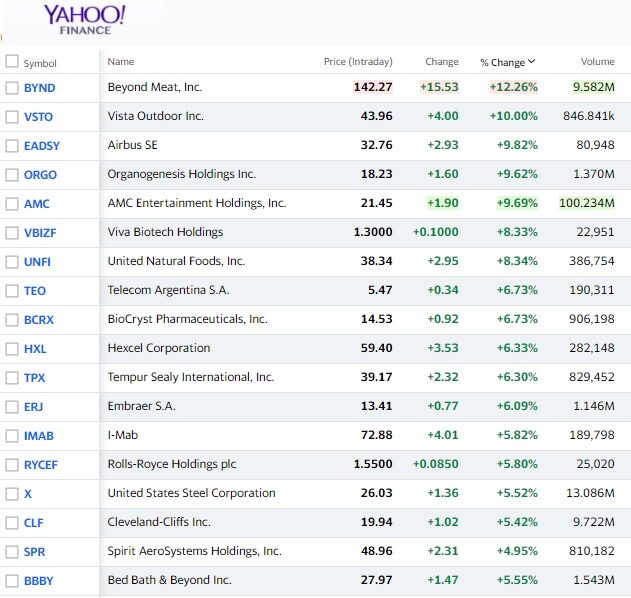This screenshot has height=598, width=631.
Task: Open the UNFI ticker link
Action: (37, 262)
